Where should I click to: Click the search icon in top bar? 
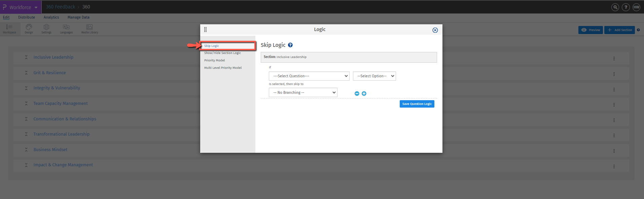pos(615,7)
